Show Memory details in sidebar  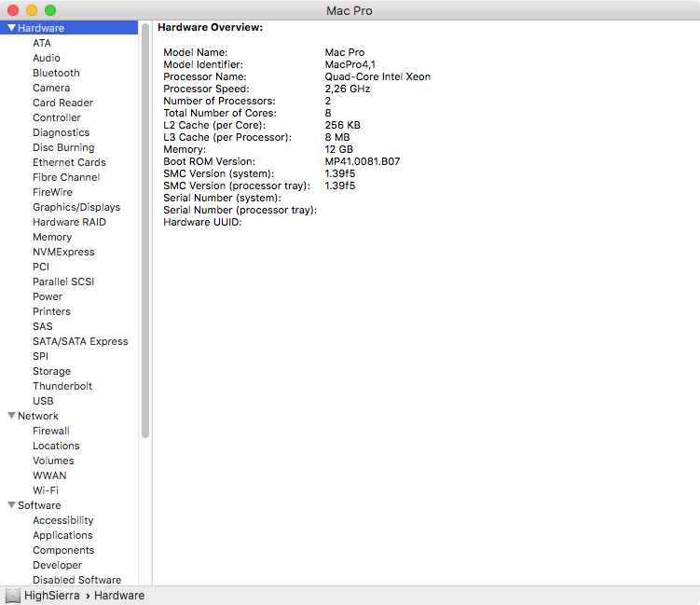(x=52, y=237)
